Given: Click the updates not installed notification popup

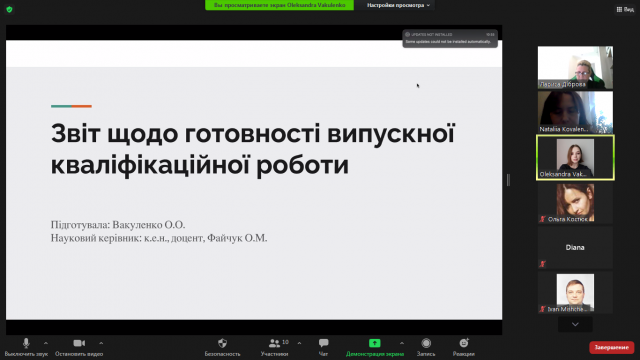Looking at the screenshot, I should click(450, 38).
